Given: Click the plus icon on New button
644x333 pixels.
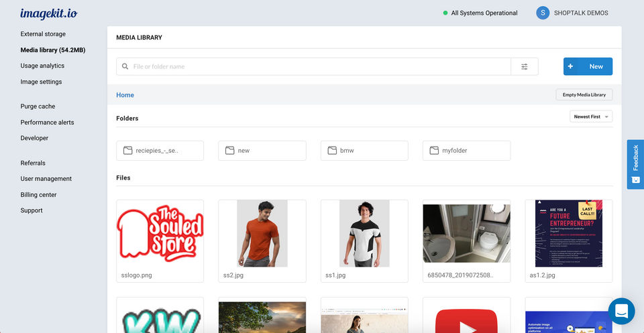Looking at the screenshot, I should pos(570,66).
